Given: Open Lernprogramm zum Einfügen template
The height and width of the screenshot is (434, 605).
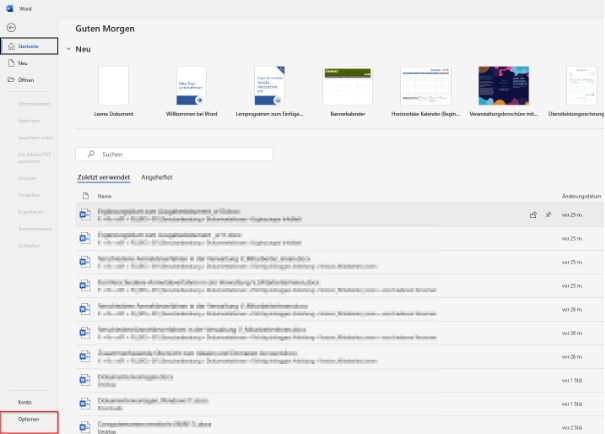Looking at the screenshot, I should 269,91.
